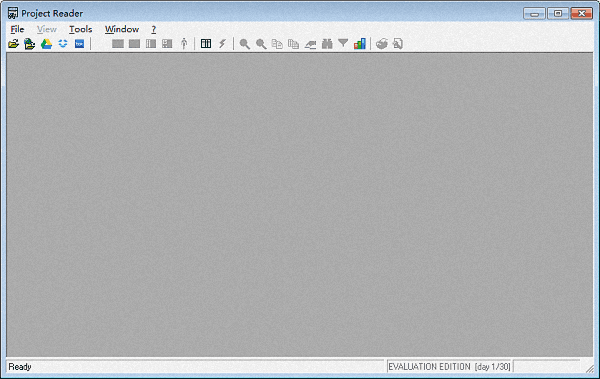This screenshot has height=379, width=600.
Task: Click the print preview page icon
Action: point(398,44)
